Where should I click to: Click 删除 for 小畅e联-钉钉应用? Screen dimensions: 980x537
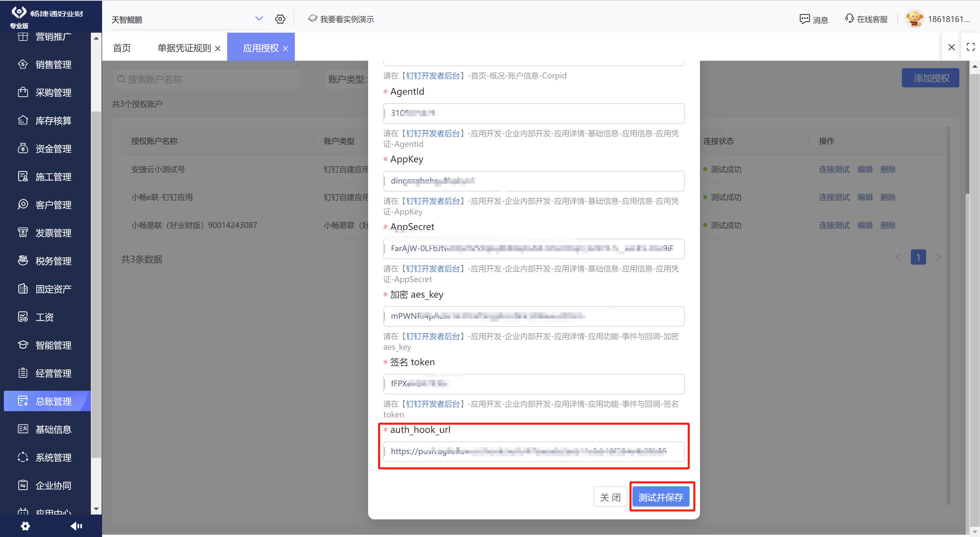pyautogui.click(x=888, y=197)
